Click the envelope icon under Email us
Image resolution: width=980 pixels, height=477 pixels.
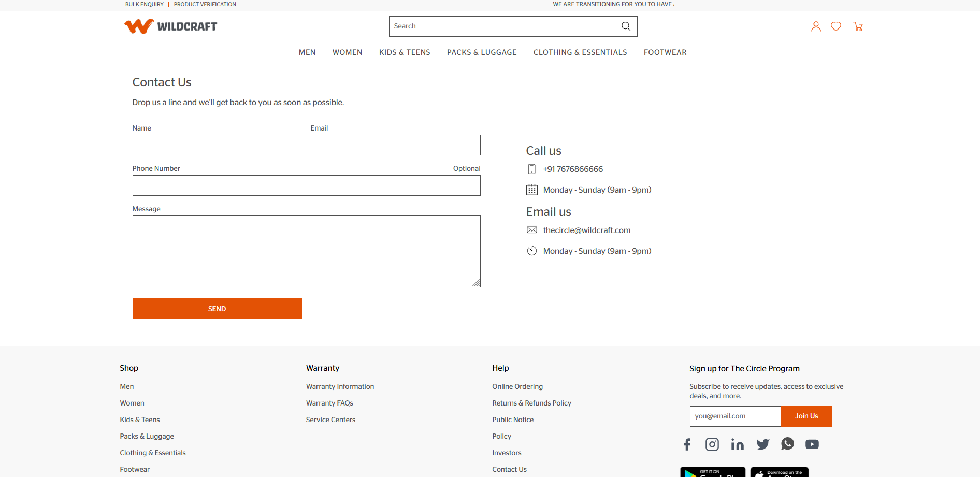click(532, 230)
